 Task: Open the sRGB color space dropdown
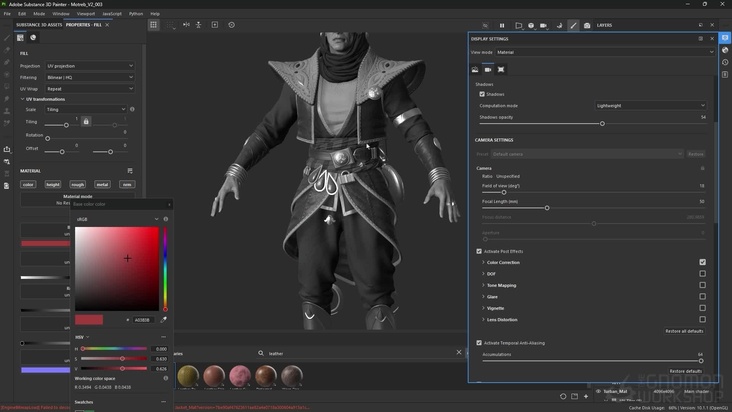117,219
